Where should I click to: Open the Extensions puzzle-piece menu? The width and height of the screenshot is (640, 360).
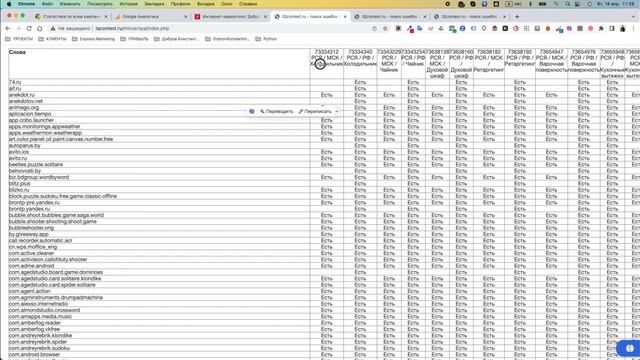601,29
